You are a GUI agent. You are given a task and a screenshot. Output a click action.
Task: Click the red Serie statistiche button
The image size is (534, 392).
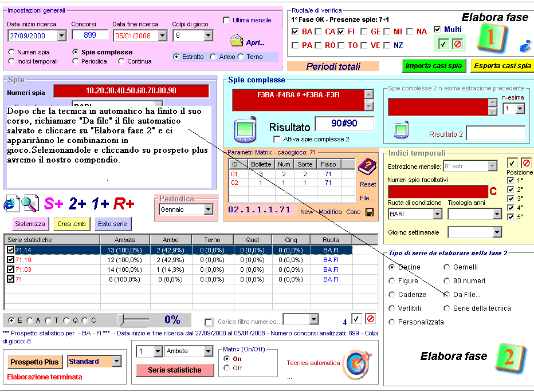pos(175,370)
